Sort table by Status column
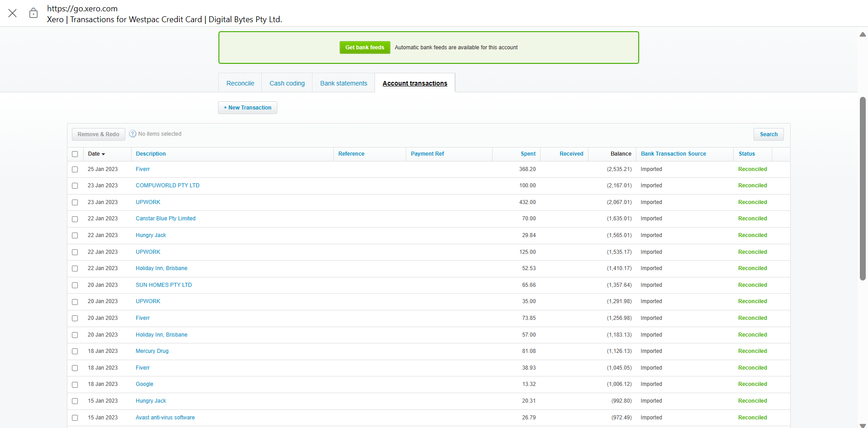868x428 pixels. coord(746,154)
